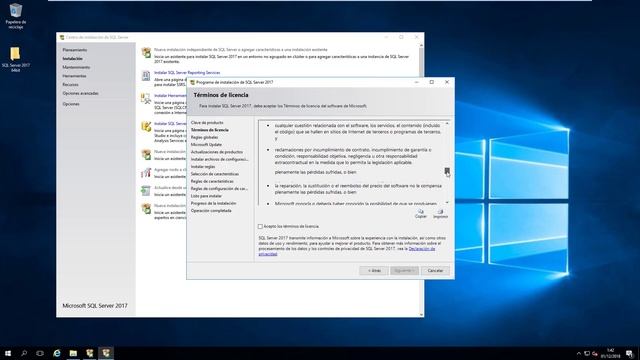Select 'Clave de producto' wizard step
Screen dimensions: 640x360
pyautogui.click(x=207, y=122)
